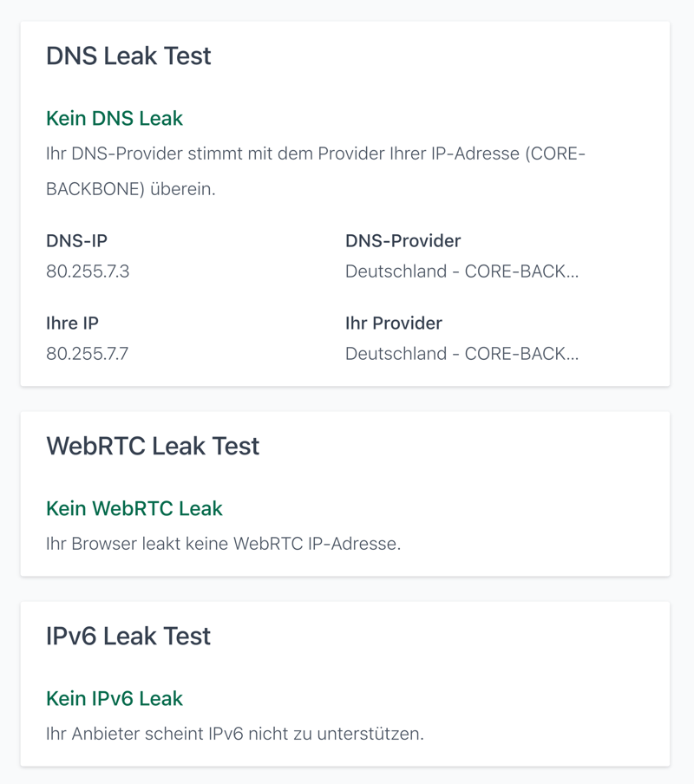Click the IPv6 Anbieter support description text
Viewport: 694px width, 784px height.
tap(234, 735)
